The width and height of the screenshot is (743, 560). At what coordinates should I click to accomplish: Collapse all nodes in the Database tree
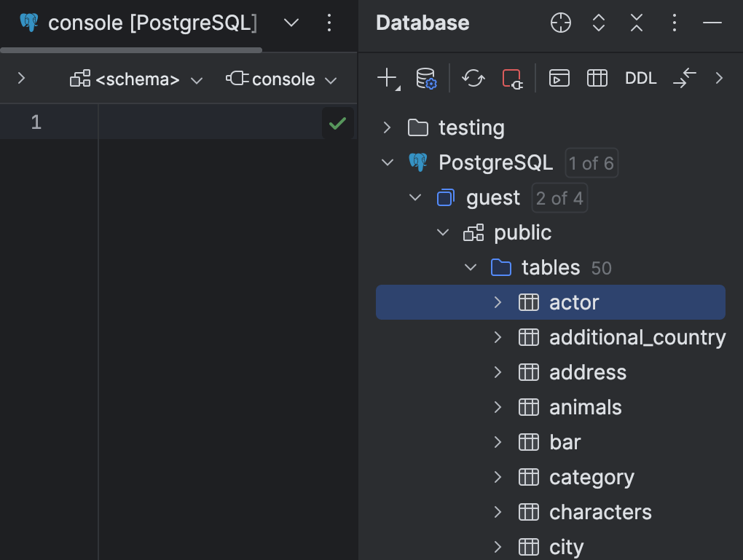(x=635, y=23)
